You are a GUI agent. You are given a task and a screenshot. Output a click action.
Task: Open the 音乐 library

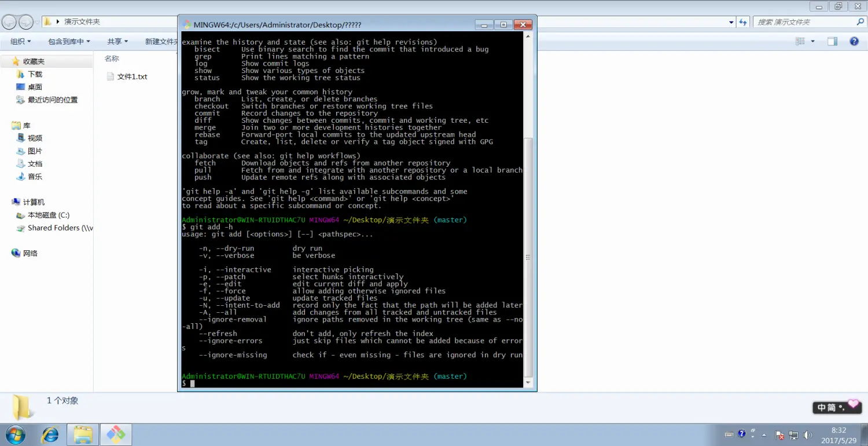click(35, 176)
